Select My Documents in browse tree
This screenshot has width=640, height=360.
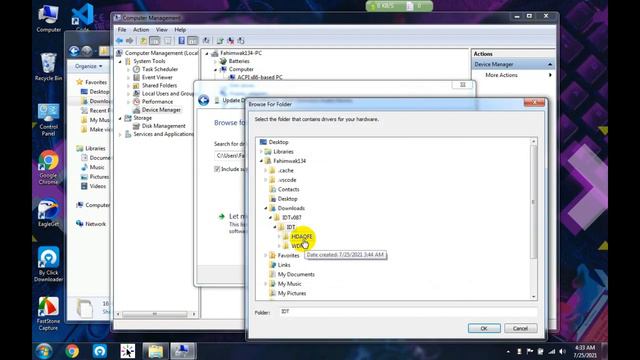tap(296, 274)
